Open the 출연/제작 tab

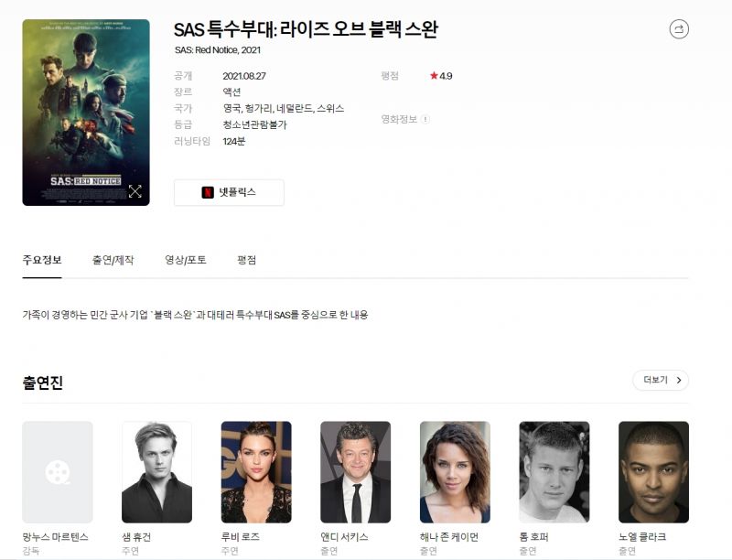[x=113, y=260]
